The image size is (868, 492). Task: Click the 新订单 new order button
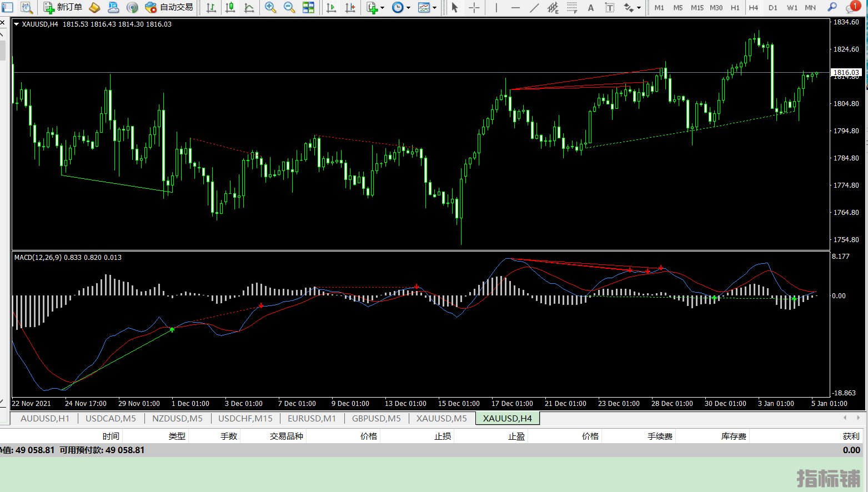point(63,7)
